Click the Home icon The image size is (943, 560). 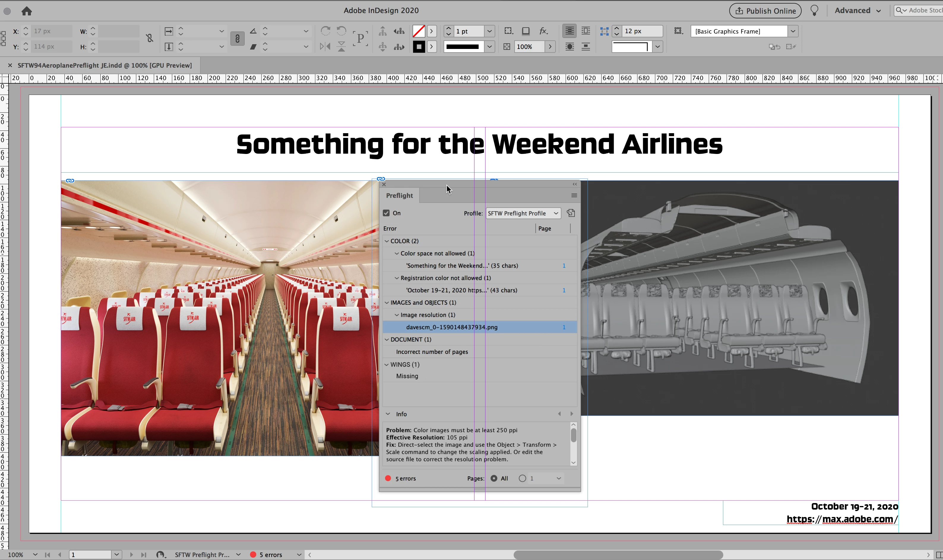(x=26, y=11)
